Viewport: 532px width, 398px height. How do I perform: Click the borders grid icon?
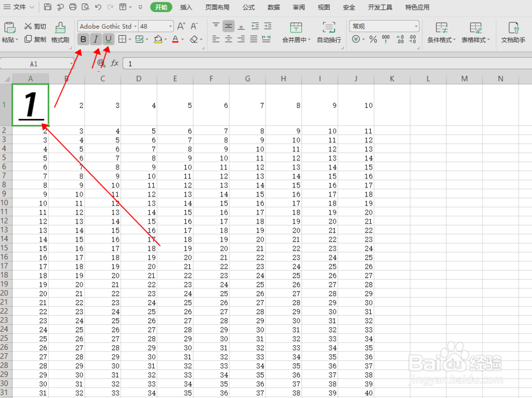[122, 39]
